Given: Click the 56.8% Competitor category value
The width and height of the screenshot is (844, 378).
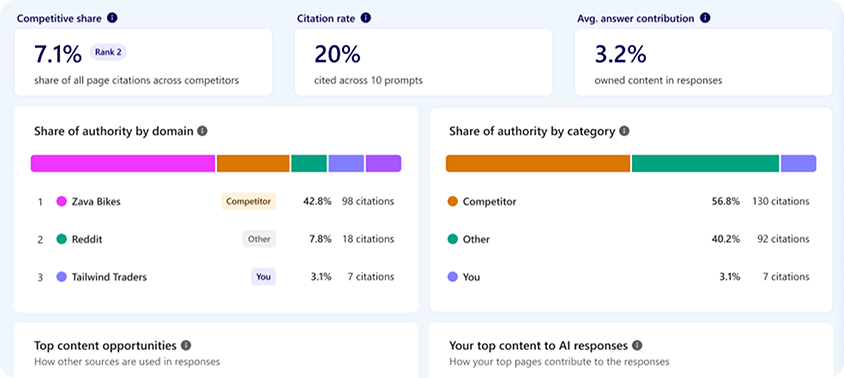Looking at the screenshot, I should click(726, 201).
